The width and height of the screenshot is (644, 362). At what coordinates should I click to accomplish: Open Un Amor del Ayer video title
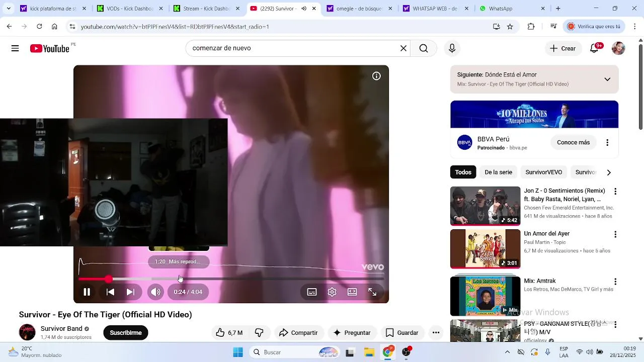(x=546, y=234)
